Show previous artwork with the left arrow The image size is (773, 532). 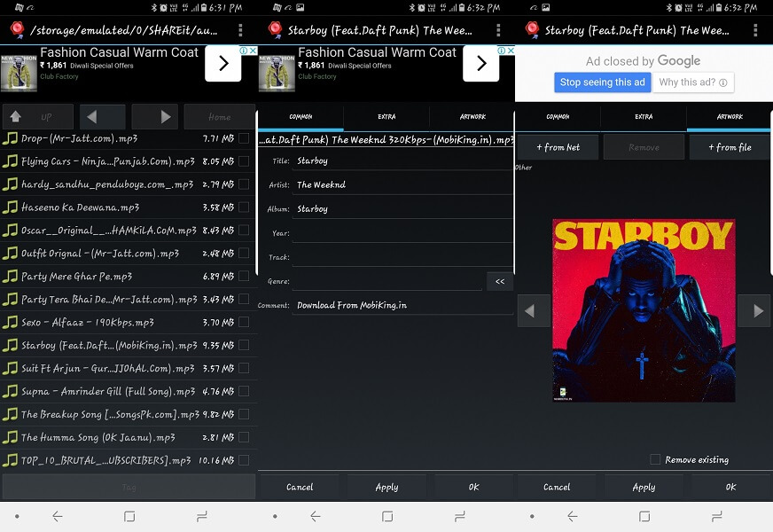pos(534,310)
